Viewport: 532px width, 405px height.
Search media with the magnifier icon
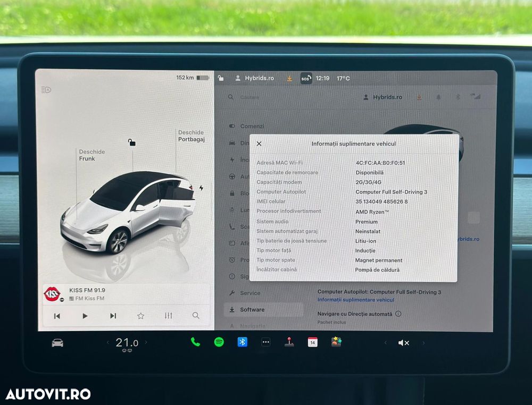point(196,315)
